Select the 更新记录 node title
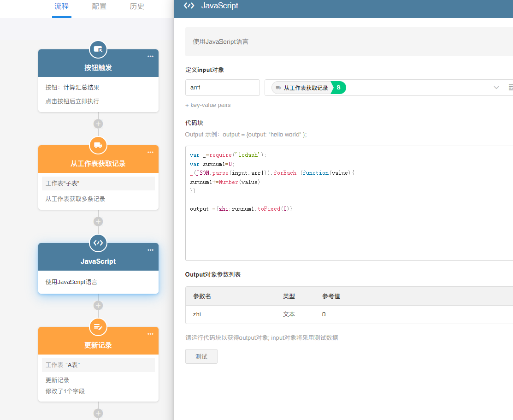Viewport: 513px width, 420px height. (x=98, y=345)
